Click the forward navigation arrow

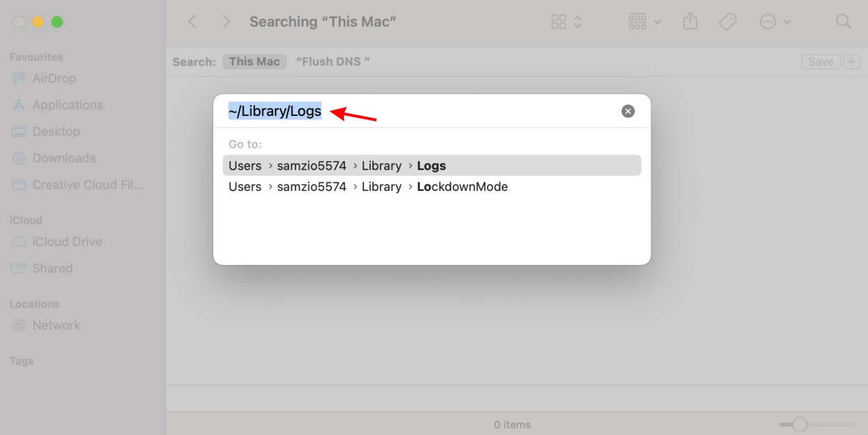tap(226, 22)
